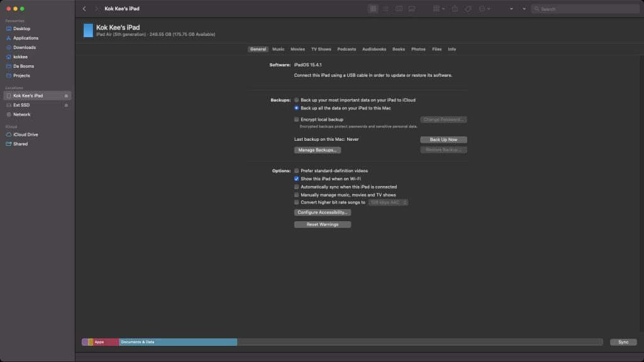Click Documents & Data storage segment
The width and height of the screenshot is (644, 362).
[x=178, y=342]
